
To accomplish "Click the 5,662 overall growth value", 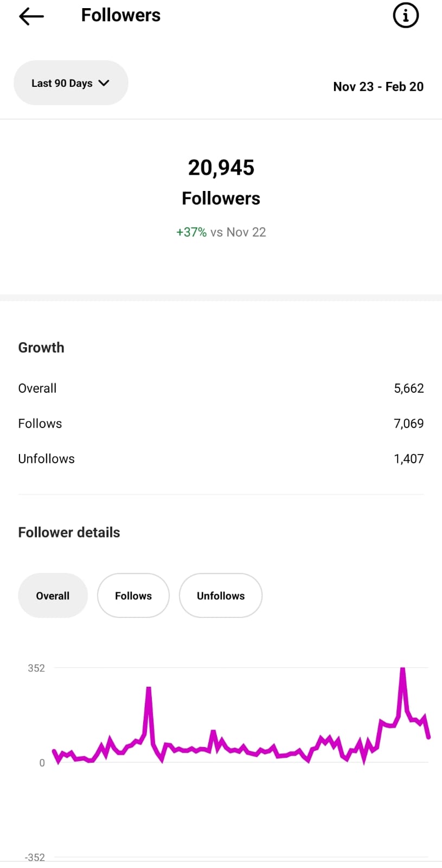I will [408, 388].
